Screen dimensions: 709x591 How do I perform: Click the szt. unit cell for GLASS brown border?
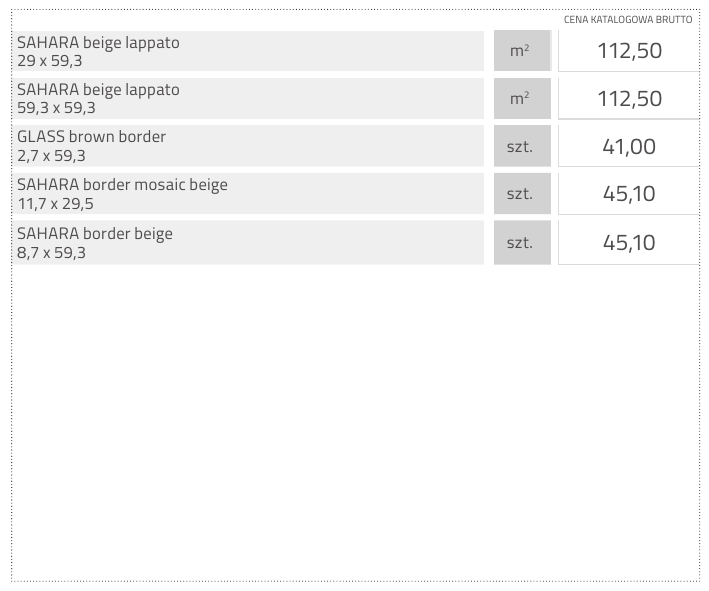pyautogui.click(x=520, y=146)
